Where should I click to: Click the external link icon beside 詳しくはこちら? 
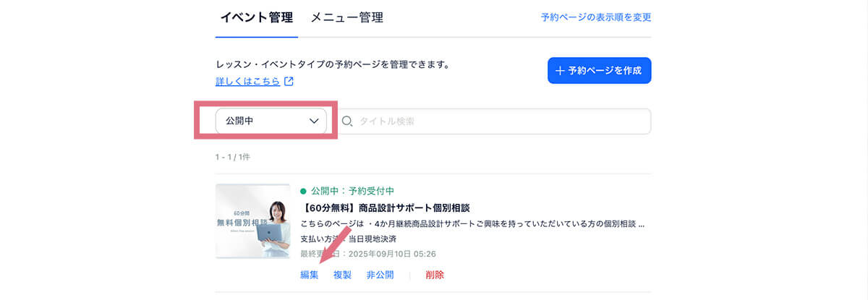tap(289, 82)
